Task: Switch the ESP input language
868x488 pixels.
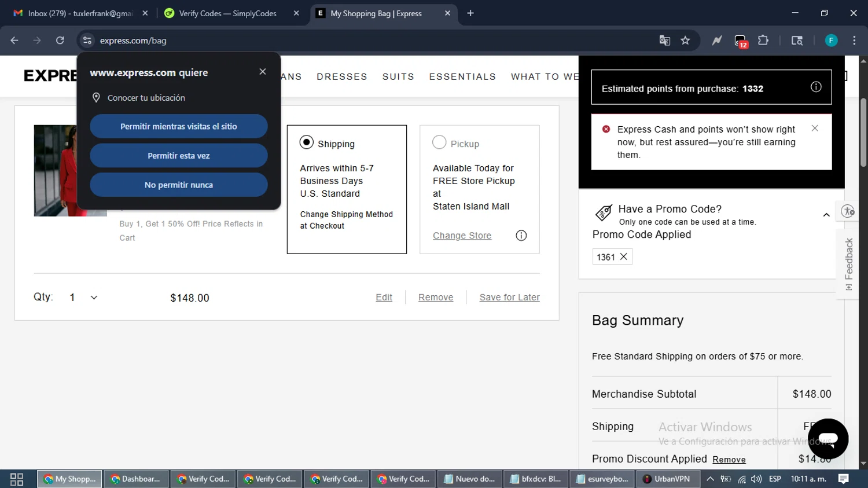Action: coord(775,479)
